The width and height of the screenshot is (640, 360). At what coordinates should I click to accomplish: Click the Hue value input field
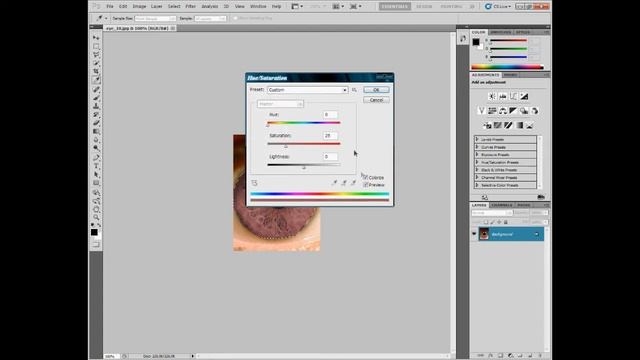pos(331,115)
